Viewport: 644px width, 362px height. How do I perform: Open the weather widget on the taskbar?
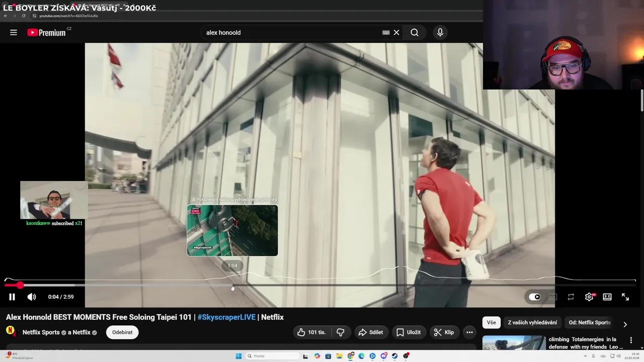[x=19, y=356]
